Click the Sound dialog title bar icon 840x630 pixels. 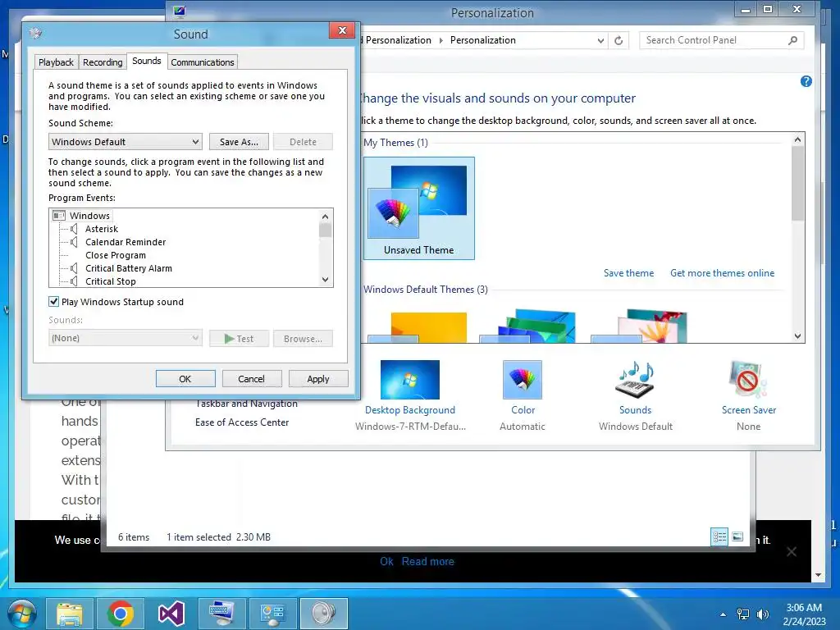coord(36,34)
